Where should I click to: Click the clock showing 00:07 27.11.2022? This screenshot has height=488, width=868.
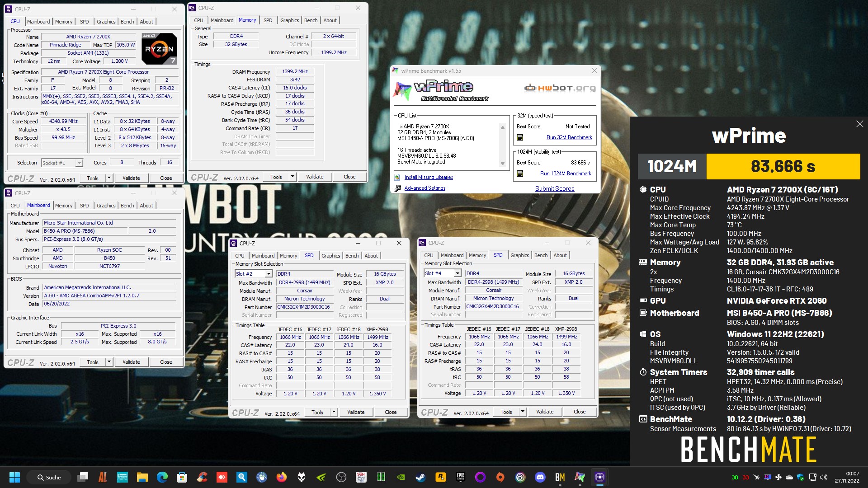pos(847,477)
